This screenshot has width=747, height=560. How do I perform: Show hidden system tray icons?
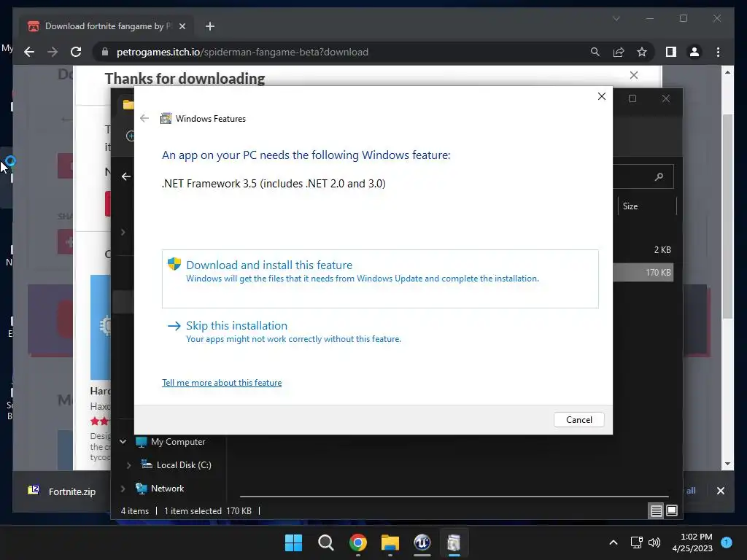pyautogui.click(x=613, y=542)
